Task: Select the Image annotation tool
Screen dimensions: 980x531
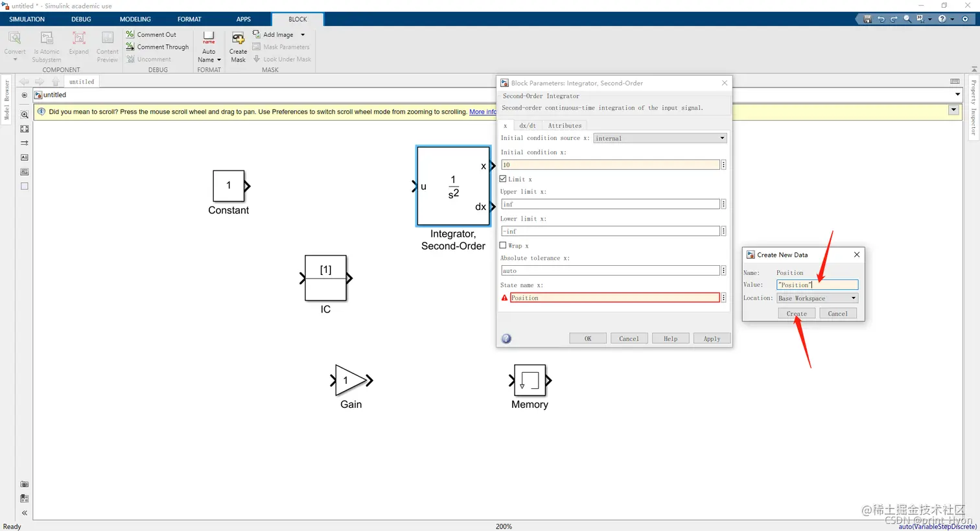Action: 25,172
